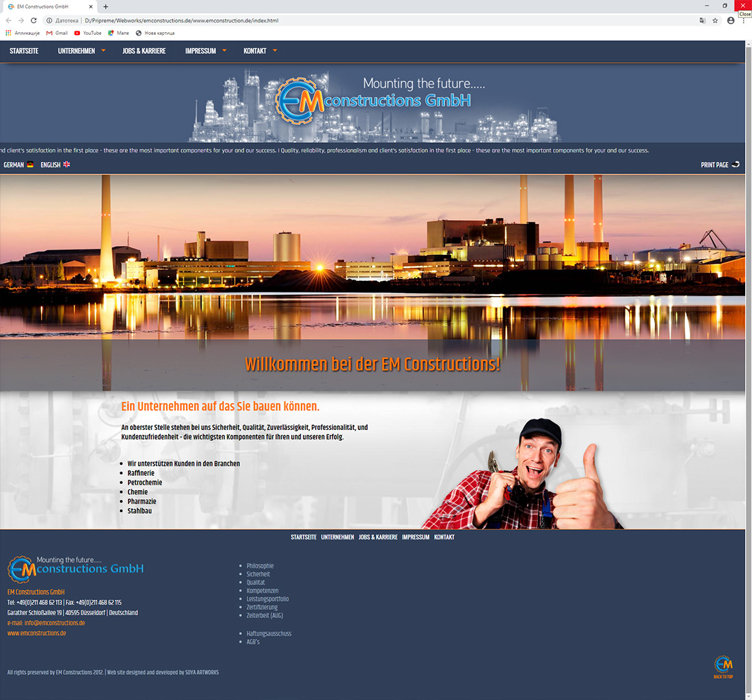The width and height of the screenshot is (752, 700).
Task: Expand the Unternehmen dropdown arrow
Action: [x=103, y=51]
